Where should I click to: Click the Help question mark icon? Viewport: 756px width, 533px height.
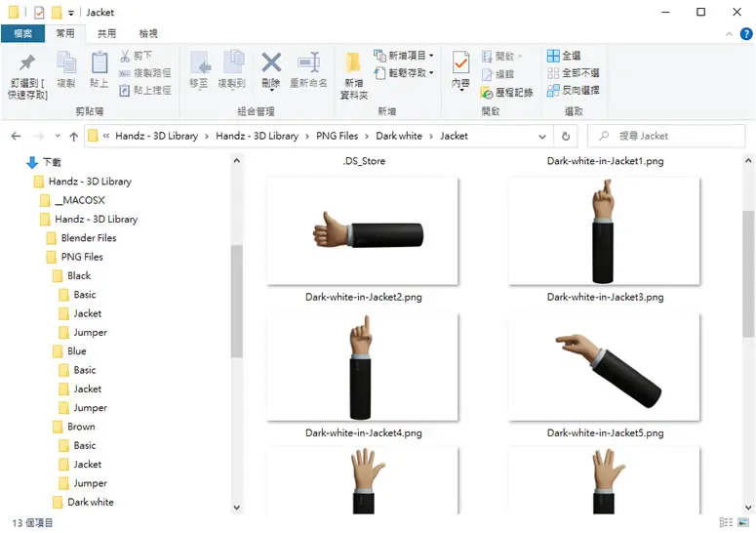(746, 34)
